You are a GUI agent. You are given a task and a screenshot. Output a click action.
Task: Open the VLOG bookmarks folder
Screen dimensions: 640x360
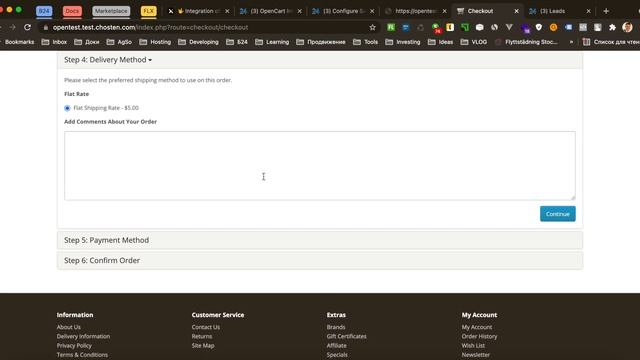coord(474,42)
